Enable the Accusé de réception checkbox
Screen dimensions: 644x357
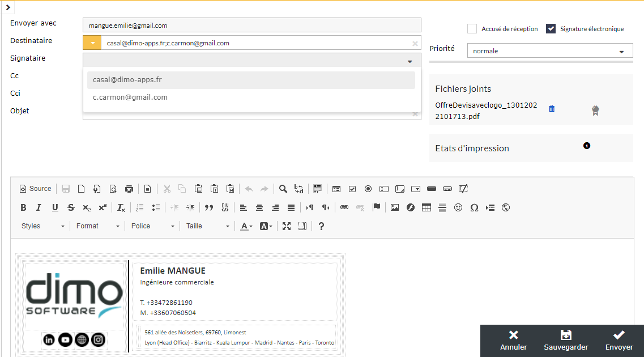pos(472,29)
